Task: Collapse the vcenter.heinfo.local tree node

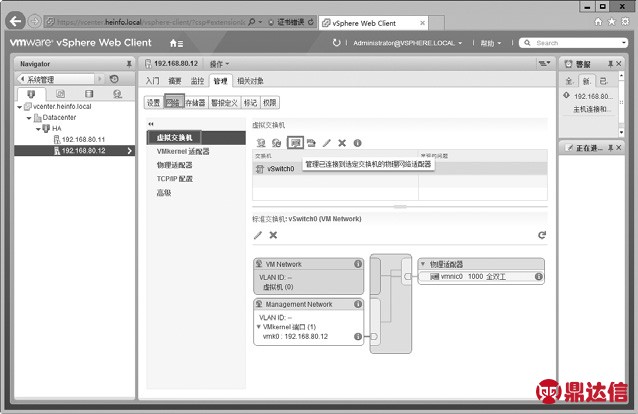Action: (x=19, y=107)
